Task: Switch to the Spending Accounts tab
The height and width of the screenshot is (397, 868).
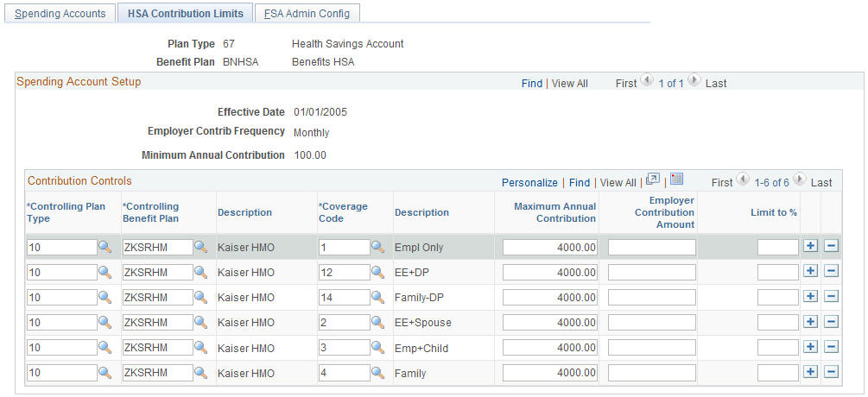Action: [x=60, y=13]
